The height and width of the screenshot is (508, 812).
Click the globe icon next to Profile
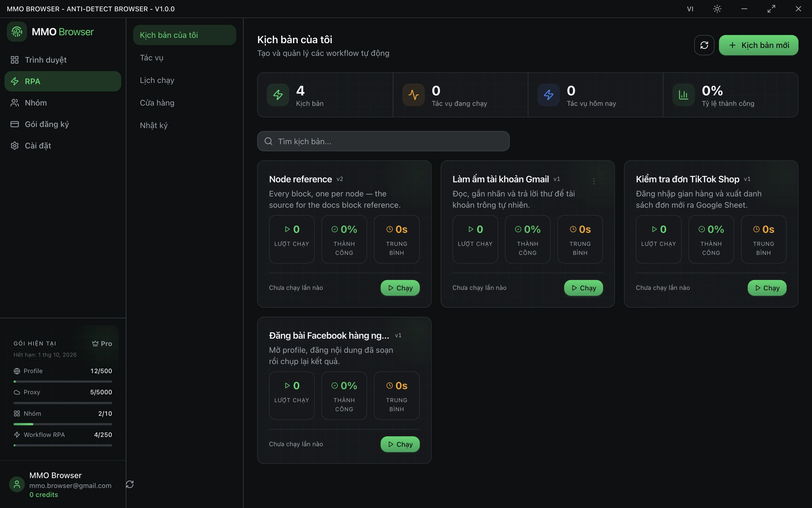click(x=17, y=371)
